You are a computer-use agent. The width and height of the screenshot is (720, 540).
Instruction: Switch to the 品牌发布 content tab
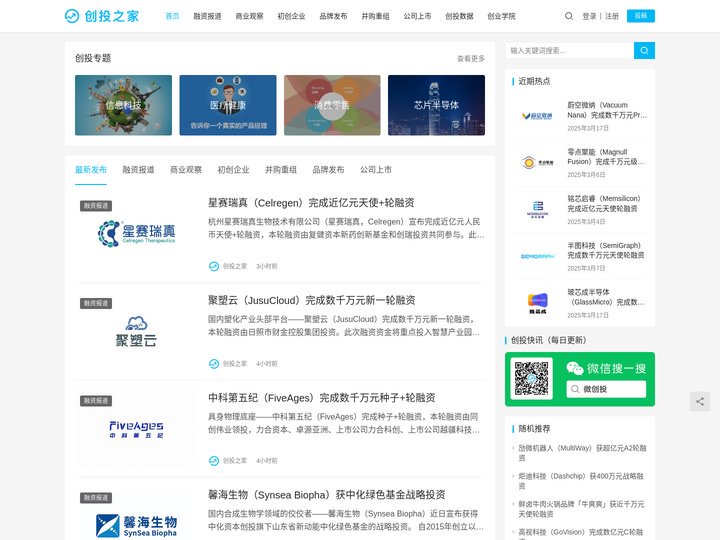[328, 170]
